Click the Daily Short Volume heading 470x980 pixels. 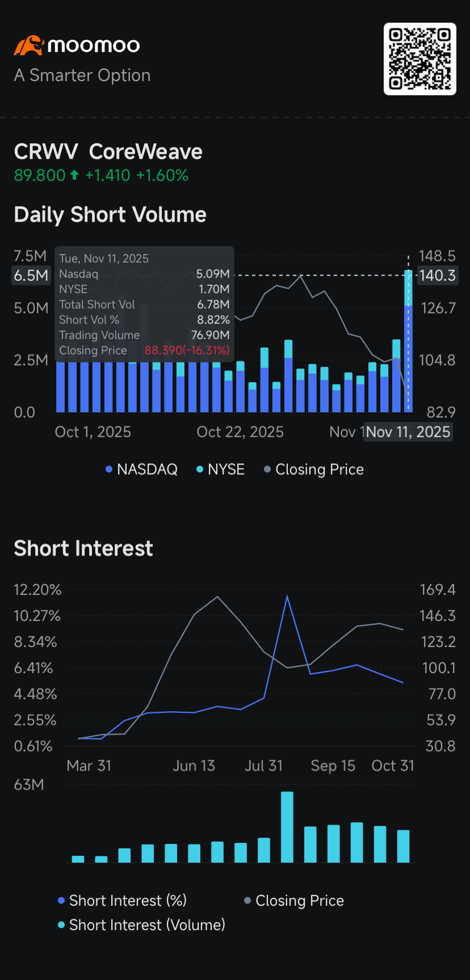(110, 214)
